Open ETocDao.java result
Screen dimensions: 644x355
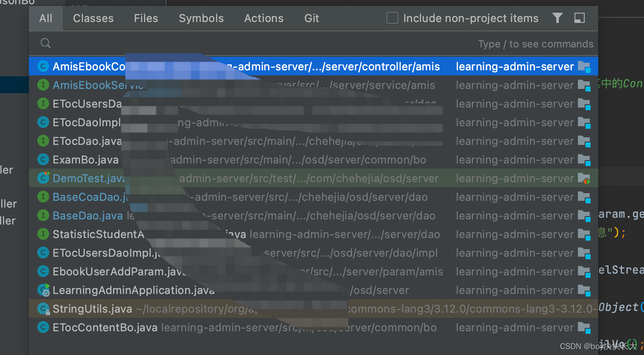click(x=314, y=141)
